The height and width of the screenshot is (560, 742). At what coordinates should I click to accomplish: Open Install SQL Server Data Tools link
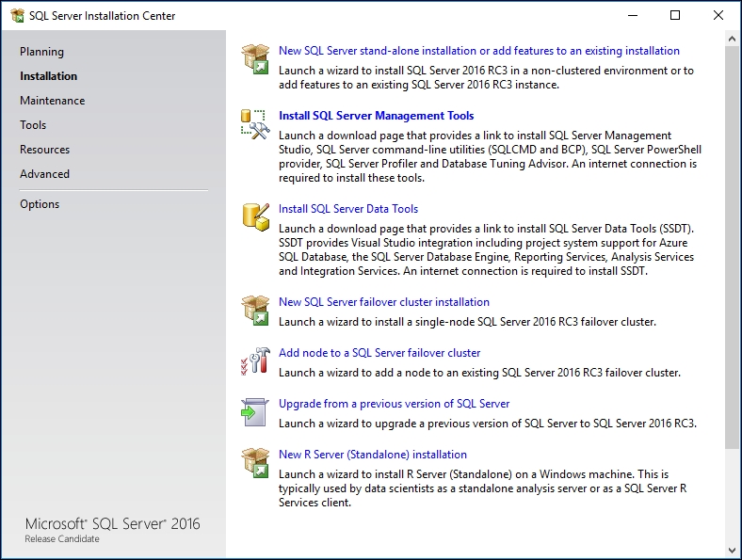point(348,209)
